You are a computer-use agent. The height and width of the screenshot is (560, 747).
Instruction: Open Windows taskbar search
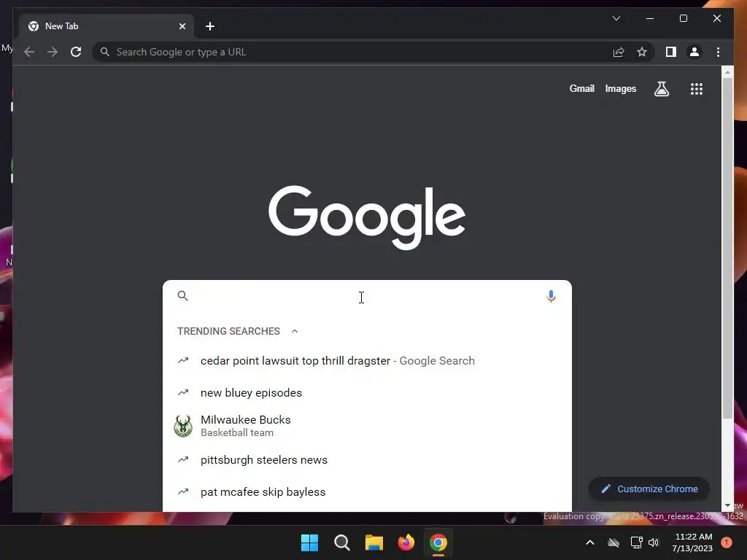click(342, 542)
